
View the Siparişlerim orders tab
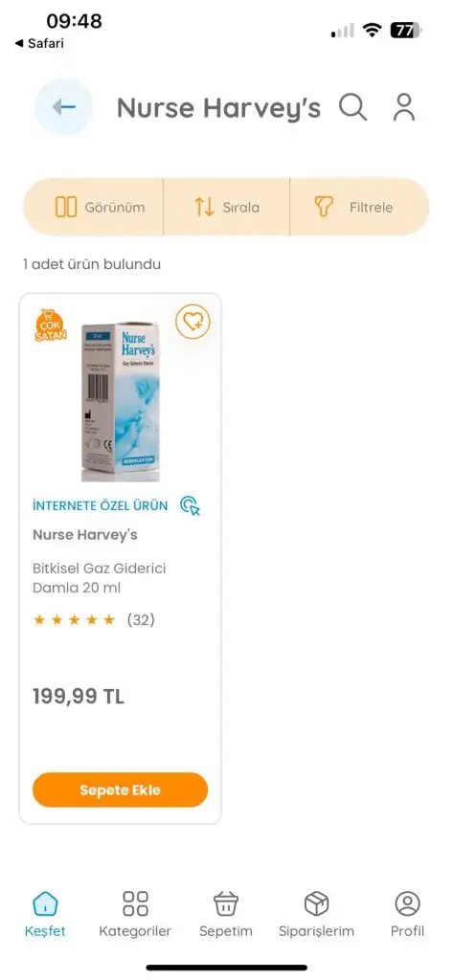pyautogui.click(x=317, y=914)
